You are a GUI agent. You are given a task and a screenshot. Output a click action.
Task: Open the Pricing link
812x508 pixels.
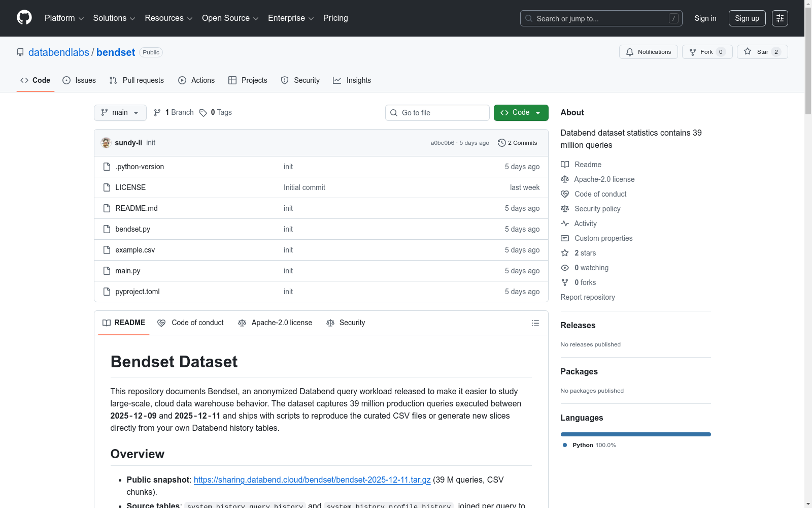point(335,18)
